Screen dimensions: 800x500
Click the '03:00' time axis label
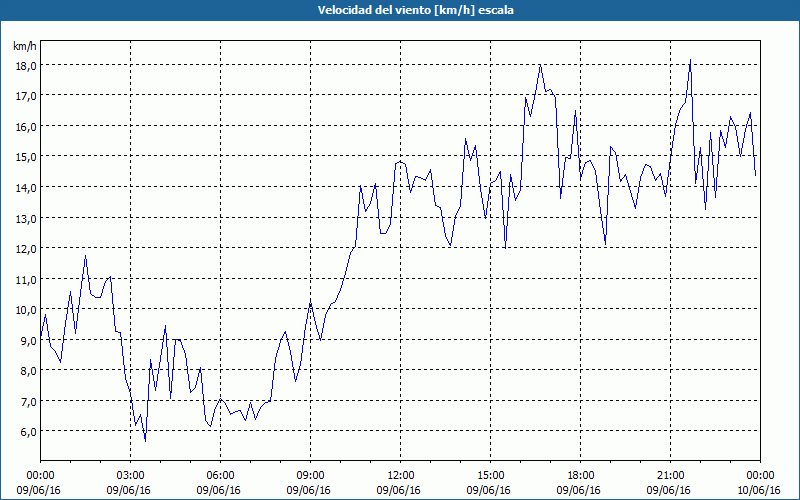coord(131,476)
